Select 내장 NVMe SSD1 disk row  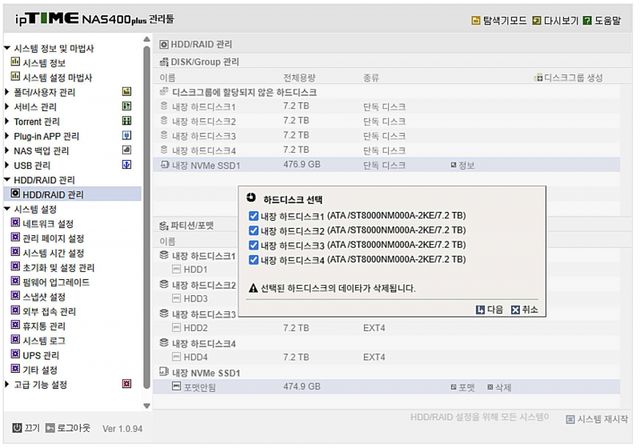point(206,165)
